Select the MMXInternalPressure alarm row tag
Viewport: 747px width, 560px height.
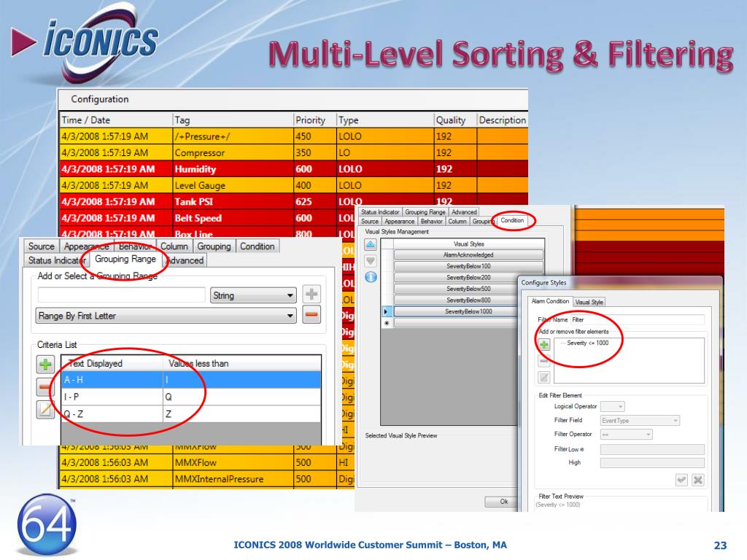(x=219, y=479)
